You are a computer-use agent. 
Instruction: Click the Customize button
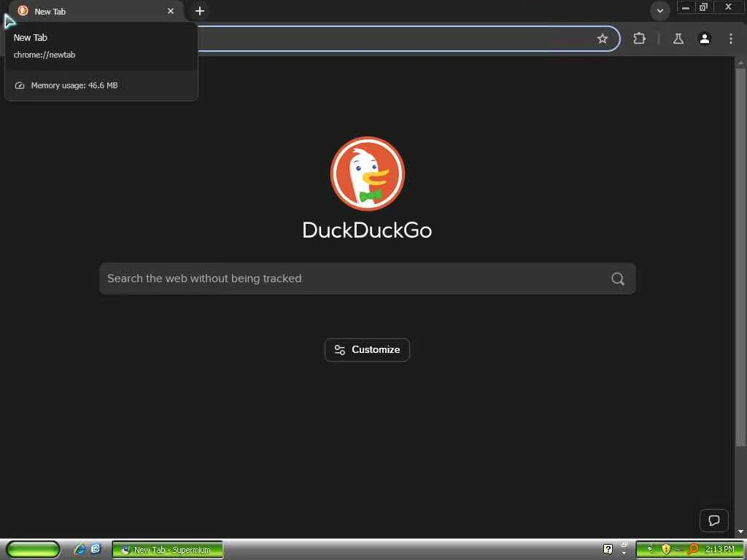(x=367, y=349)
